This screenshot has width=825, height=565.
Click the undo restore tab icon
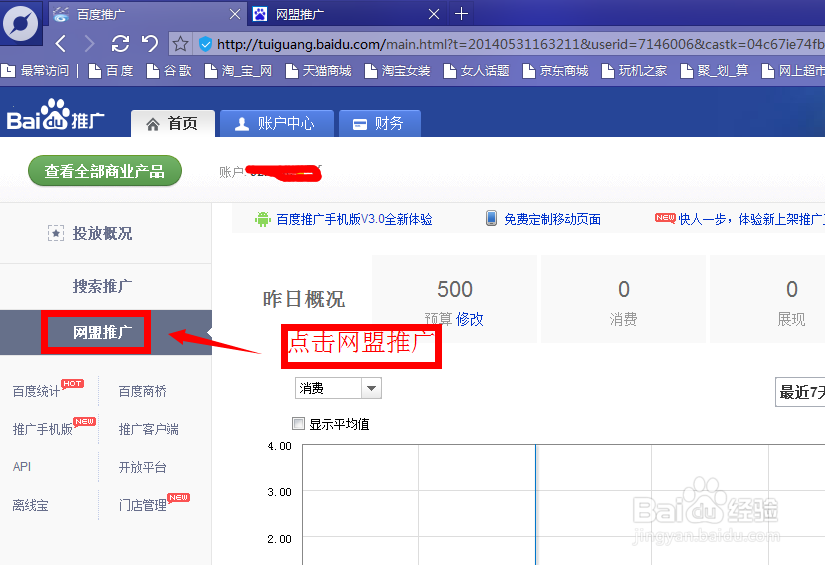tap(150, 44)
